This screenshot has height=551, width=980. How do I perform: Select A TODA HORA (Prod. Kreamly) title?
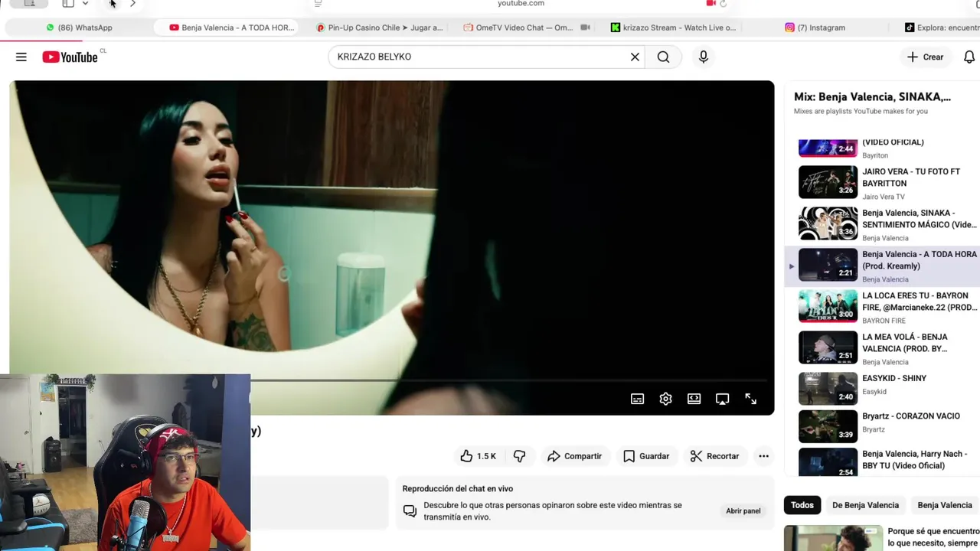coord(920,260)
